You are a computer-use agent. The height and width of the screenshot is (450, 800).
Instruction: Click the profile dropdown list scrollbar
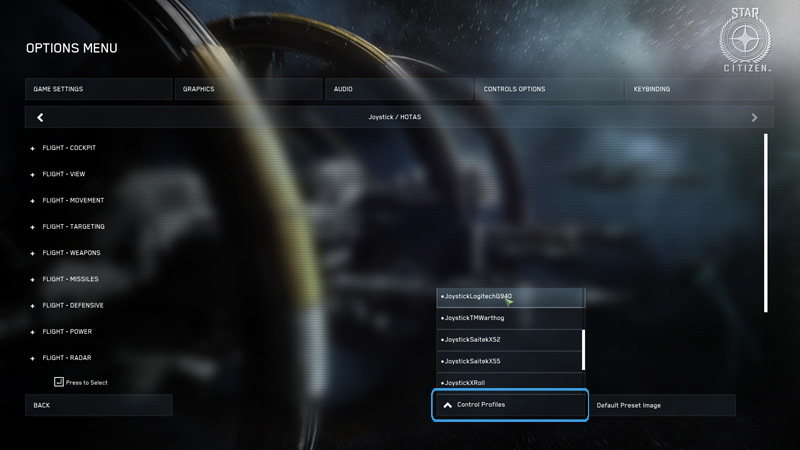point(583,350)
